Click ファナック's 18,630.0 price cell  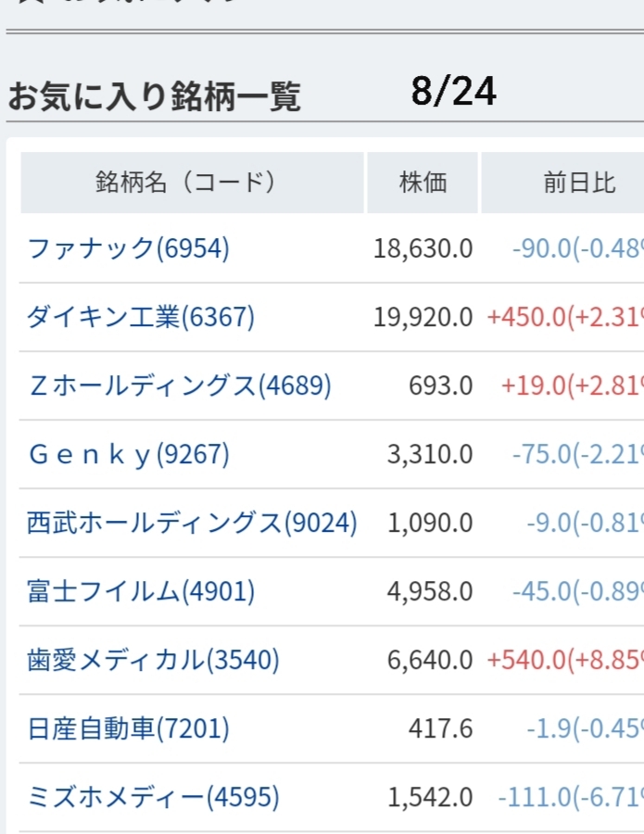tap(423, 248)
